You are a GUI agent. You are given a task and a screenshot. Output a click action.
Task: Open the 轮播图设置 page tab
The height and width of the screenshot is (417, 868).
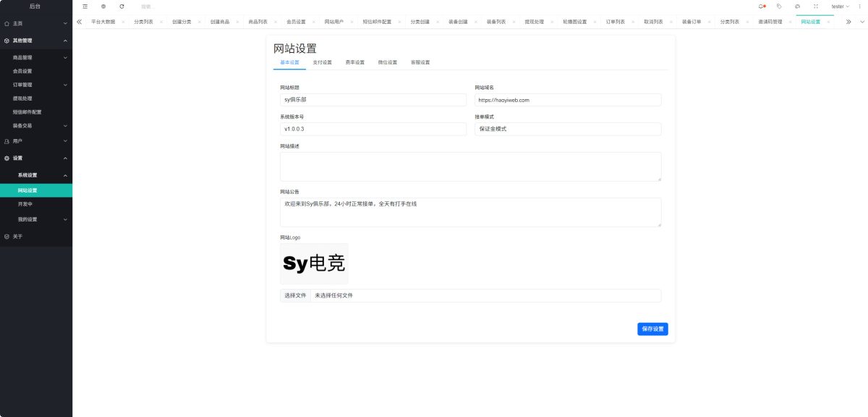(574, 22)
